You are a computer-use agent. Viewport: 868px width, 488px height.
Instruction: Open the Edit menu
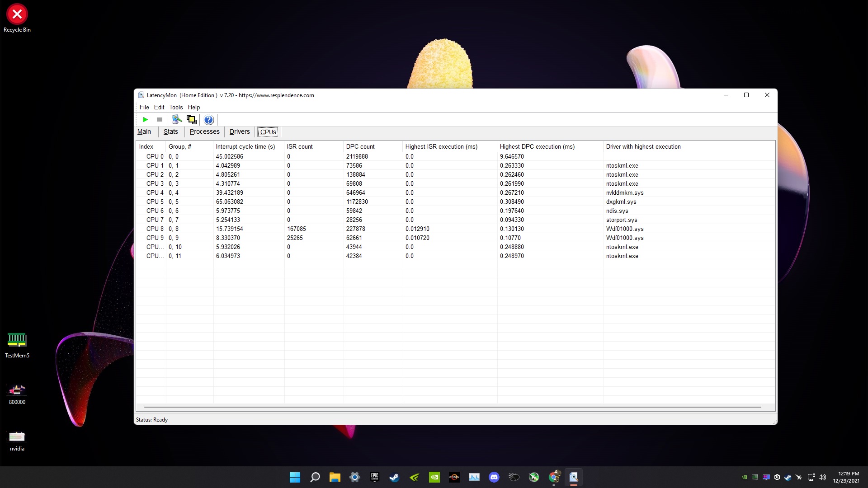(159, 107)
